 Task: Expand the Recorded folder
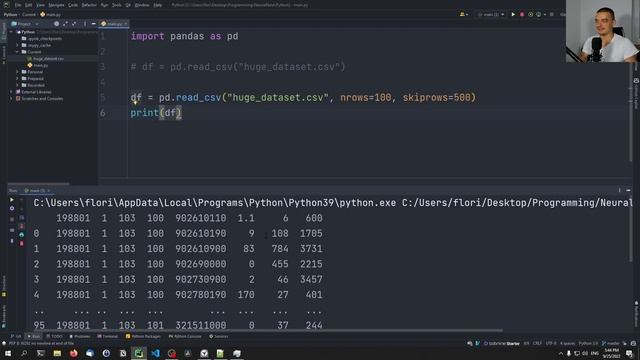tap(18, 85)
